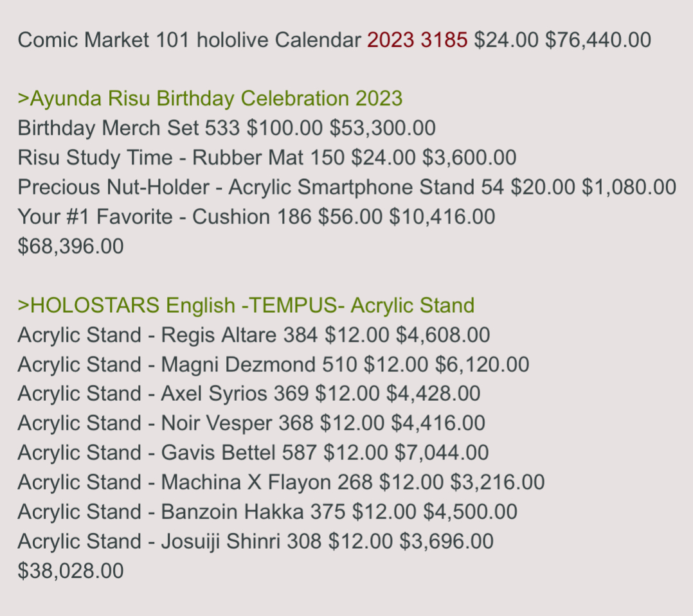Click the Precious Nut-Holder Acrylic Smartphone Stand line
The height and width of the screenshot is (616, 693).
[347, 187]
